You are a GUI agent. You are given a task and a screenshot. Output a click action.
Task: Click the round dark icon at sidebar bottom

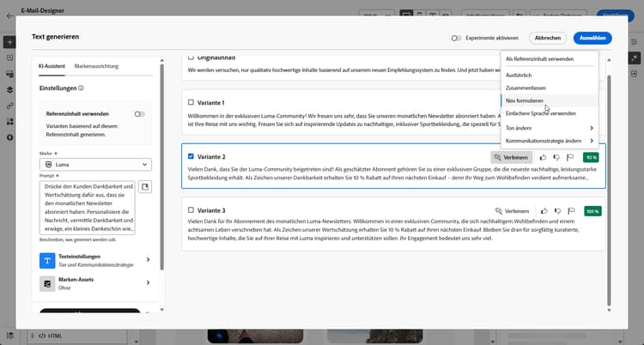pyautogui.click(x=9, y=137)
